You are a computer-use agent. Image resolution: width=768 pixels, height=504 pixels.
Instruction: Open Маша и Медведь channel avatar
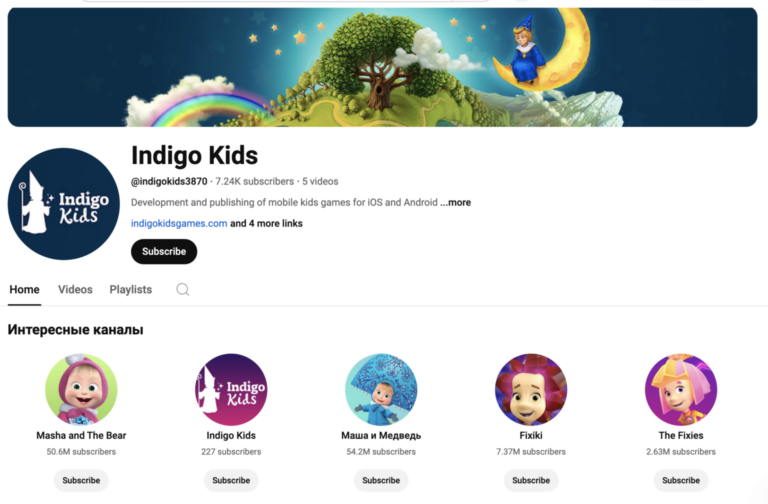(381, 389)
